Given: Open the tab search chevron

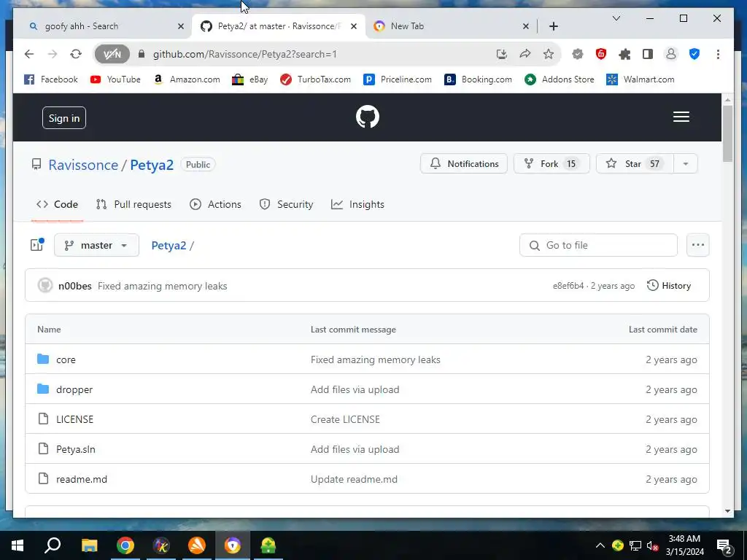Looking at the screenshot, I should point(616,18).
